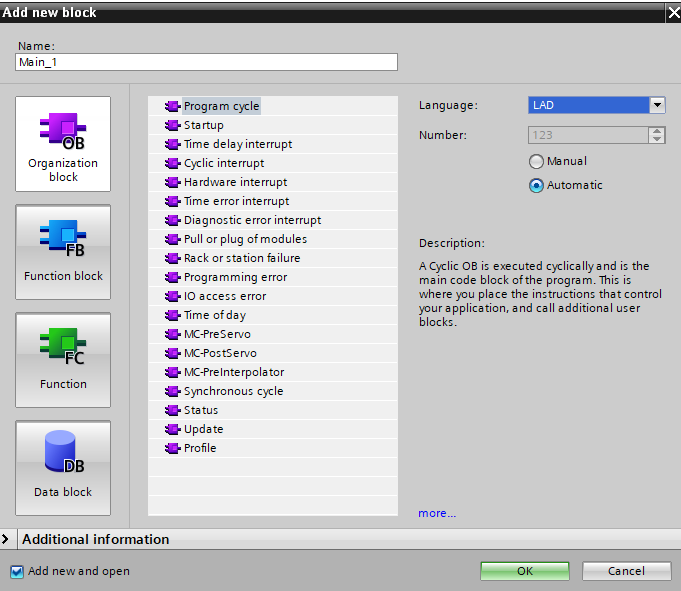This screenshot has width=681, height=591.
Task: Click the Time of day OB icon
Action: pos(172,315)
